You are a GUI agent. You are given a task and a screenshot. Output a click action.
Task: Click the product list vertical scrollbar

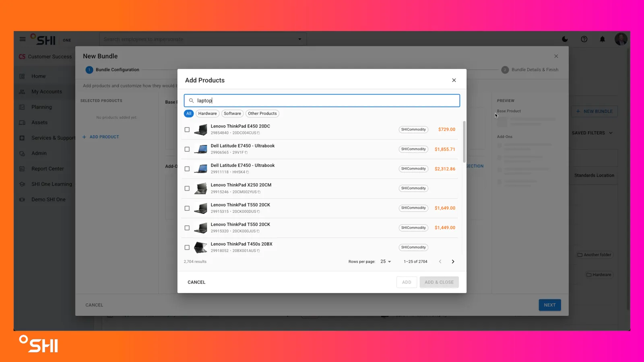464,142
